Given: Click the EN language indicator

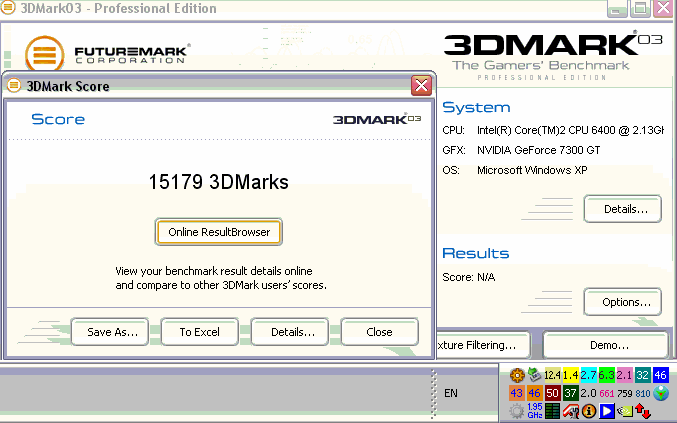Looking at the screenshot, I should [x=451, y=393].
